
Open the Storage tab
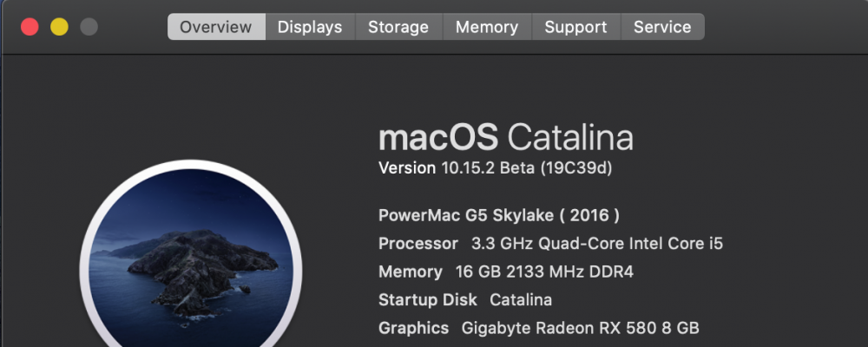(x=398, y=27)
